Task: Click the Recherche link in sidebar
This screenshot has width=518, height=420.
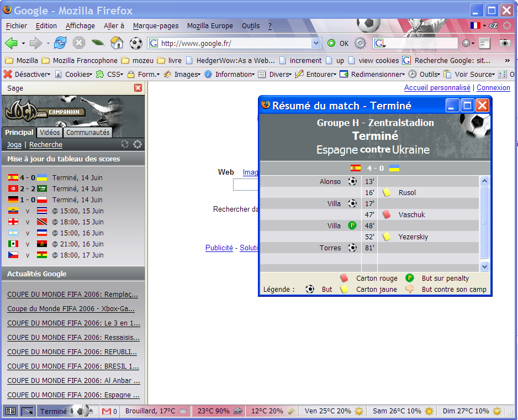Action: pyautogui.click(x=46, y=145)
